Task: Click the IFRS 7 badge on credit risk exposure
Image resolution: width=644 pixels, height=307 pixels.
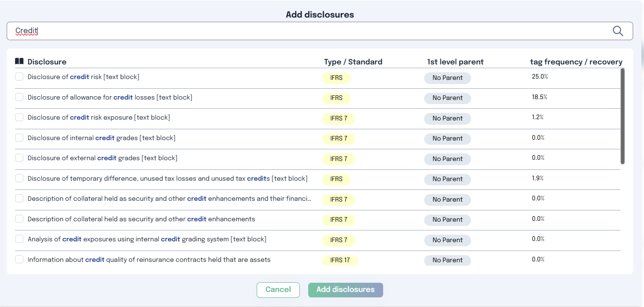Action: (339, 118)
